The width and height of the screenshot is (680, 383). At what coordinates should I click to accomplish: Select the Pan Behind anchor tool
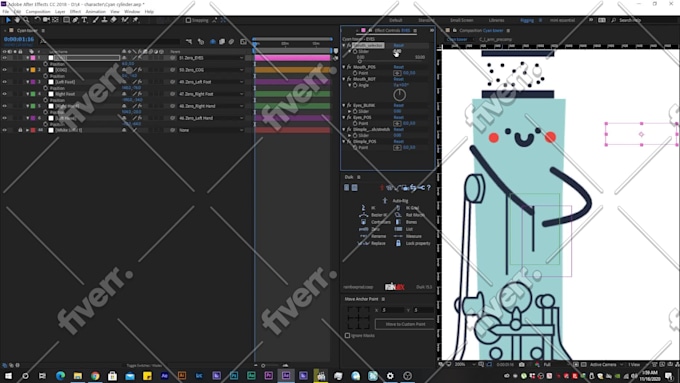(x=55, y=20)
